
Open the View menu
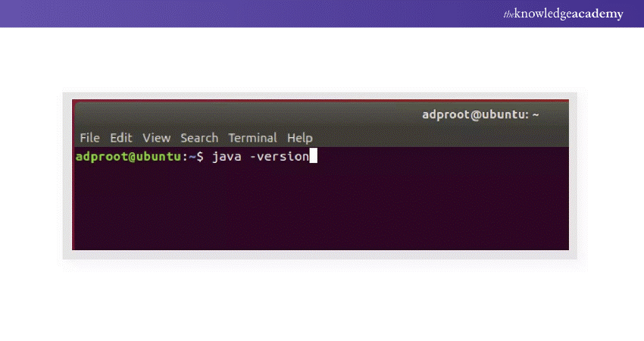click(x=157, y=138)
